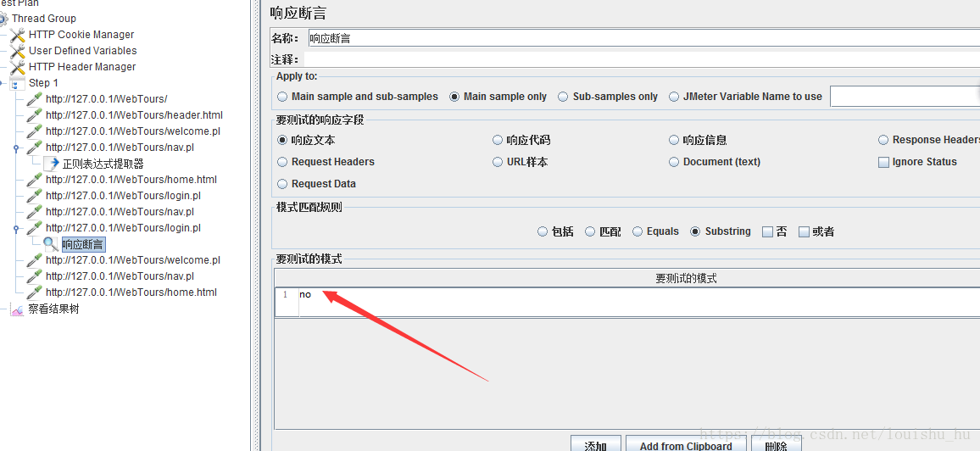Viewport: 980px width, 451px height.
Task: Choose 响应信息 as response field
Action: 674,141
